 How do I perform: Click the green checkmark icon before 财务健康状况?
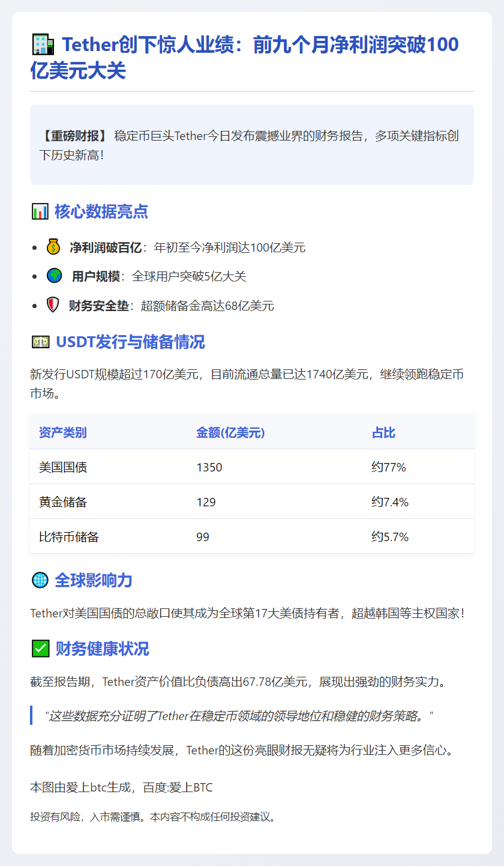coord(38,649)
